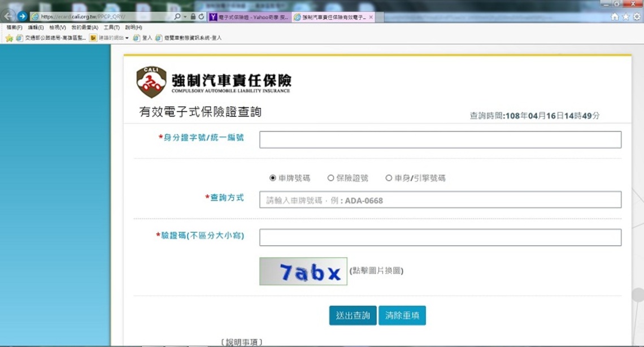Click the browser Back arrow button

click(x=8, y=16)
